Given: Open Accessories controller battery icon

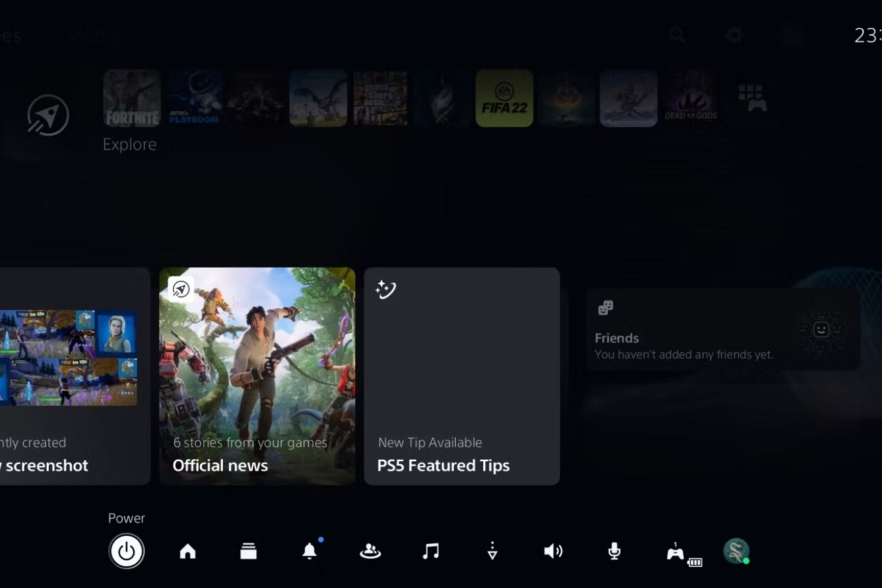Looking at the screenshot, I should click(x=676, y=552).
